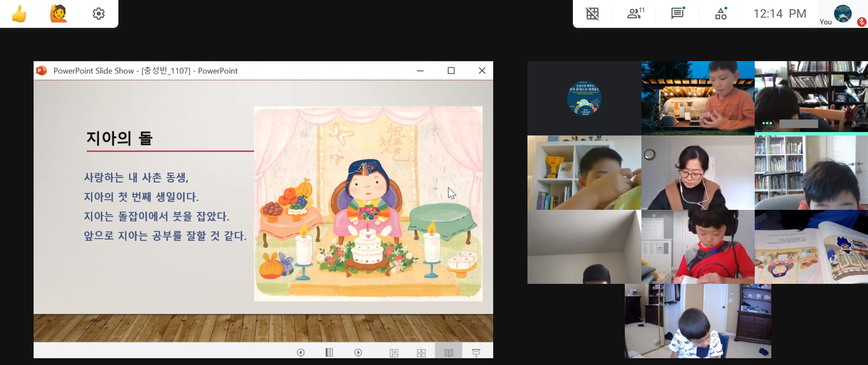Select the highlighted Reading View button

[448, 353]
